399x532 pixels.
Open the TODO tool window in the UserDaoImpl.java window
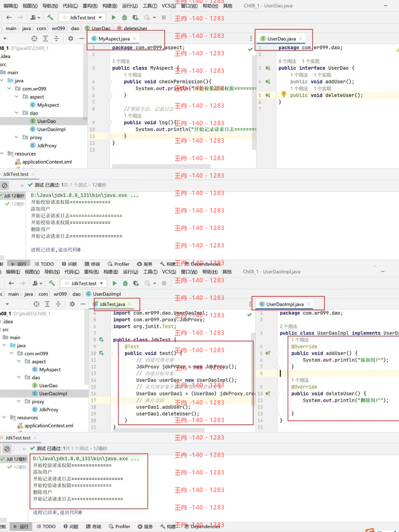tap(46, 526)
